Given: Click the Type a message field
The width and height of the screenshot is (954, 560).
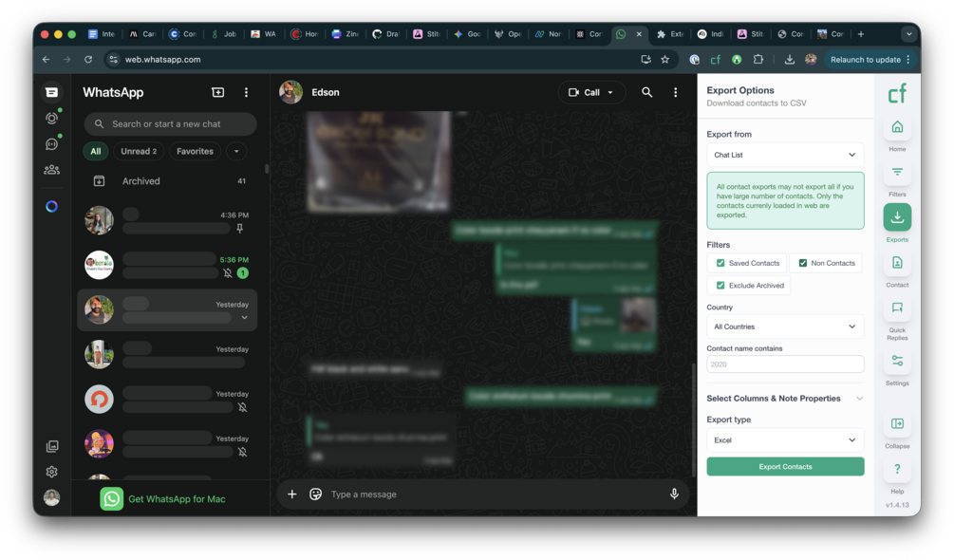Looking at the screenshot, I should click(494, 495).
